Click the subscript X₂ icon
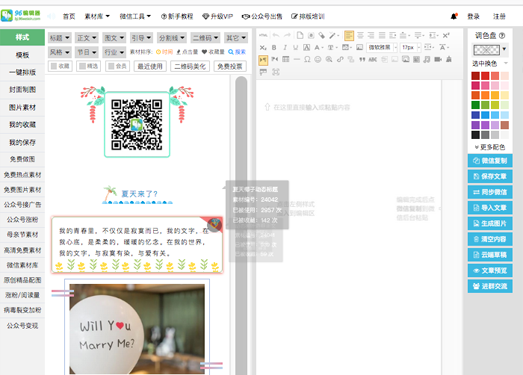The image size is (523, 375). pos(263,47)
